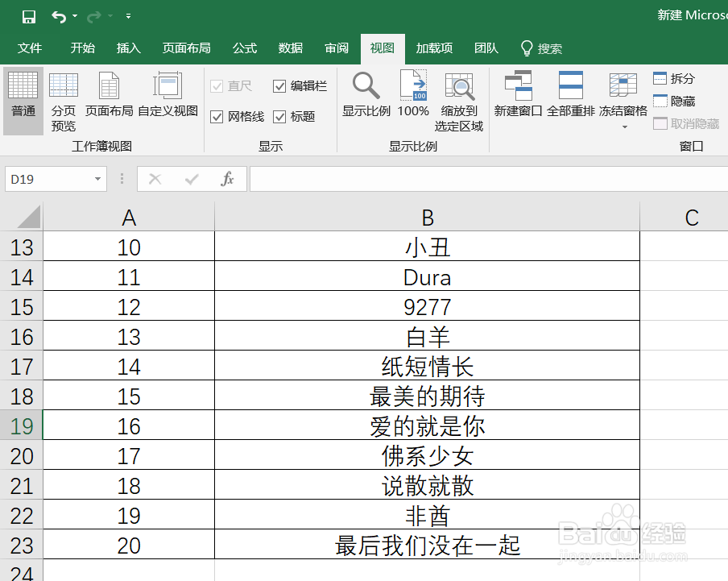Image resolution: width=728 pixels, height=581 pixels.
Task: Open 自定义视图 custom views
Action: click(x=168, y=95)
